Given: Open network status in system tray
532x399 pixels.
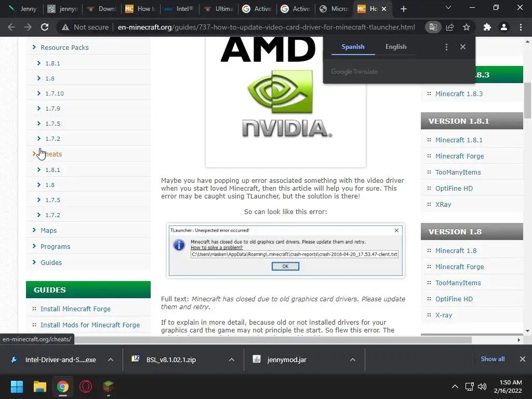Looking at the screenshot, I should [x=469, y=387].
